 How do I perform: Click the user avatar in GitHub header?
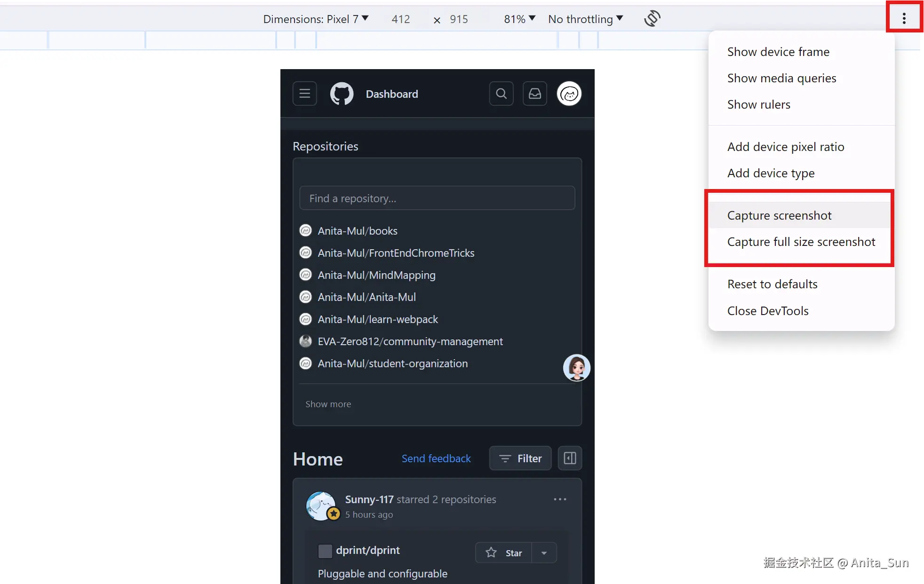pyautogui.click(x=569, y=94)
